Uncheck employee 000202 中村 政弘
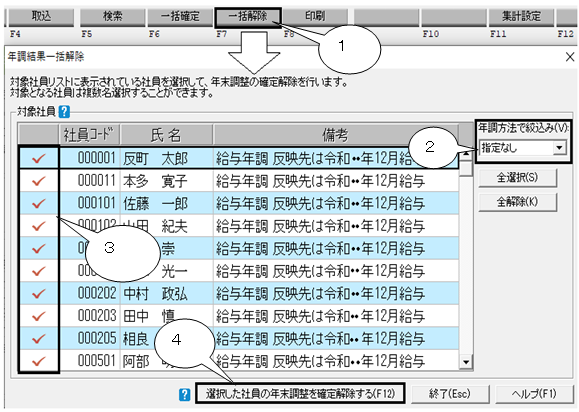 pos(39,293)
